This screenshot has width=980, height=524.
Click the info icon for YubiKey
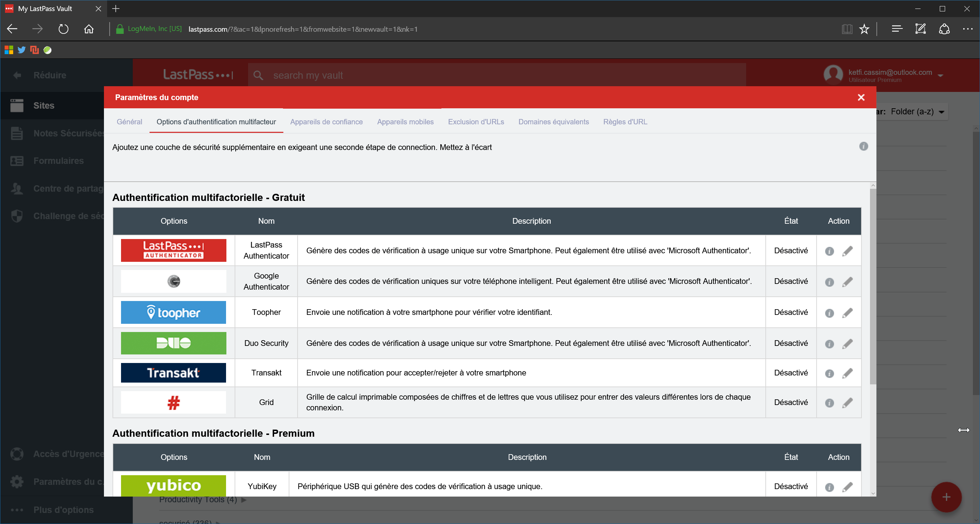(x=829, y=487)
